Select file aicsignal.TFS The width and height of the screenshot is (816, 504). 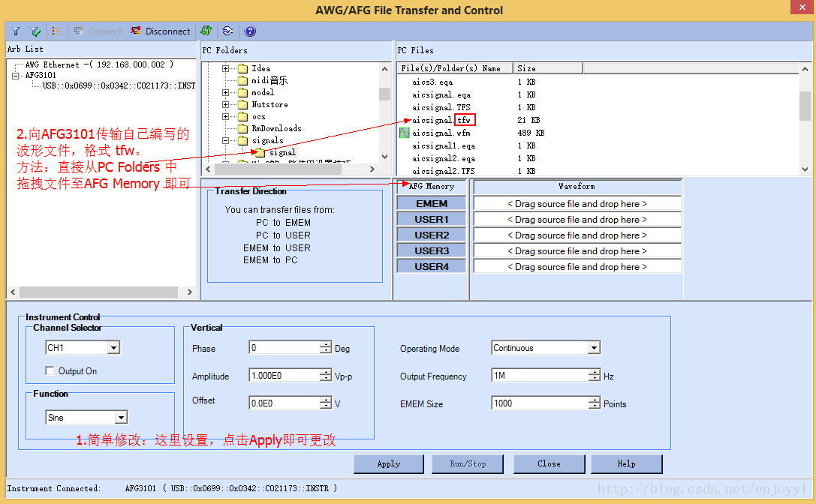click(441, 108)
